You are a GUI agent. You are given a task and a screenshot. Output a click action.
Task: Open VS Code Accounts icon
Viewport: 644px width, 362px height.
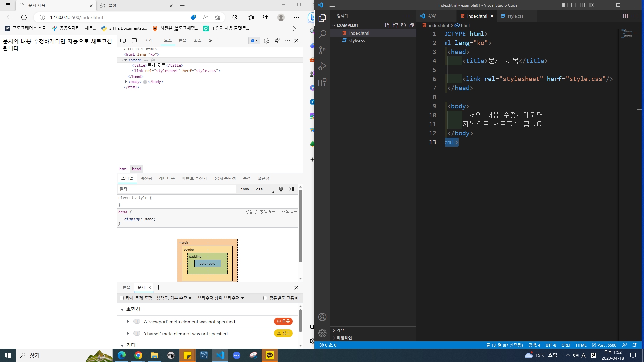point(322,317)
